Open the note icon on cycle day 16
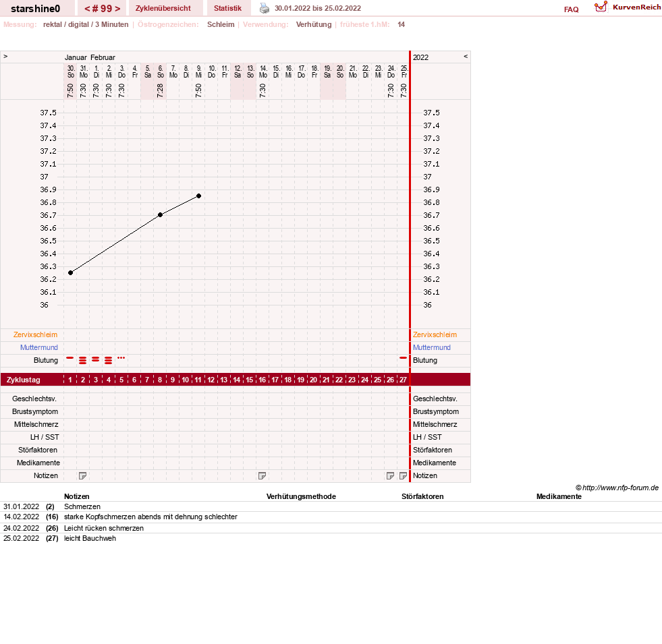This screenshot has width=662, height=644. click(263, 476)
